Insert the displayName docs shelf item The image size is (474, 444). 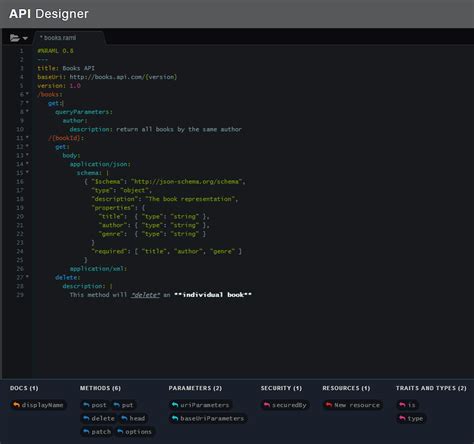[x=38, y=405]
